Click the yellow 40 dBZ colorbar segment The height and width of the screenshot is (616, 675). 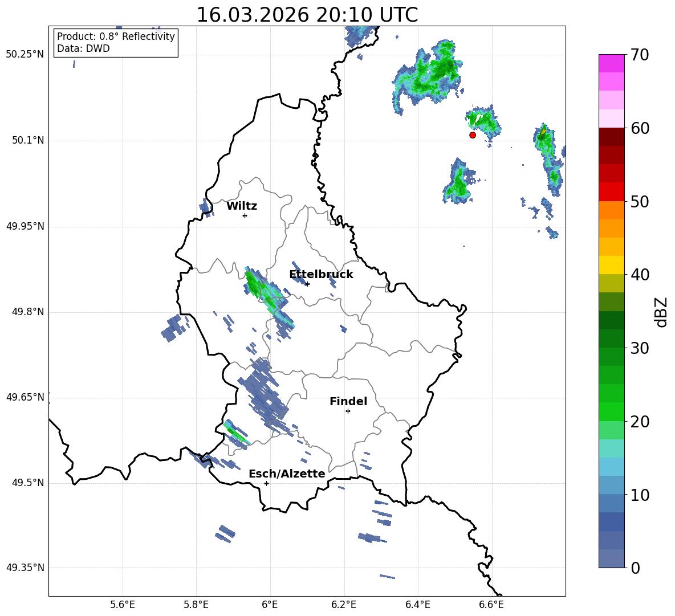tap(611, 265)
